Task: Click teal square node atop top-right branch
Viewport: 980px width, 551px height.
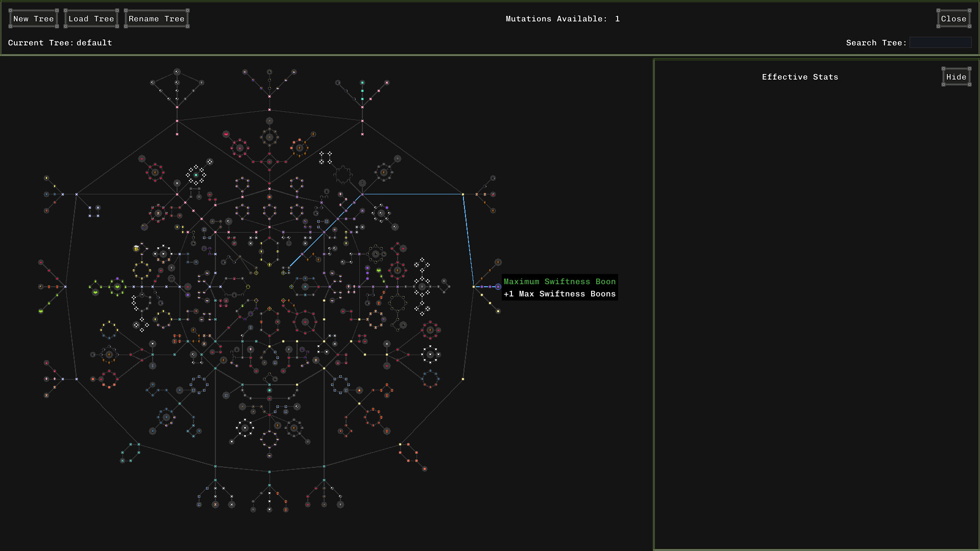Action: click(362, 83)
